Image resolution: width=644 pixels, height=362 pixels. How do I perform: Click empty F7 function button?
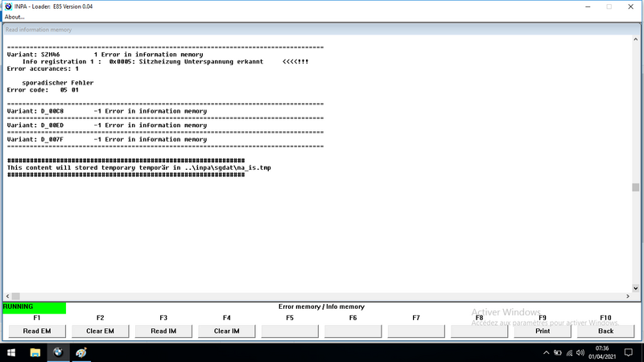pos(416,331)
